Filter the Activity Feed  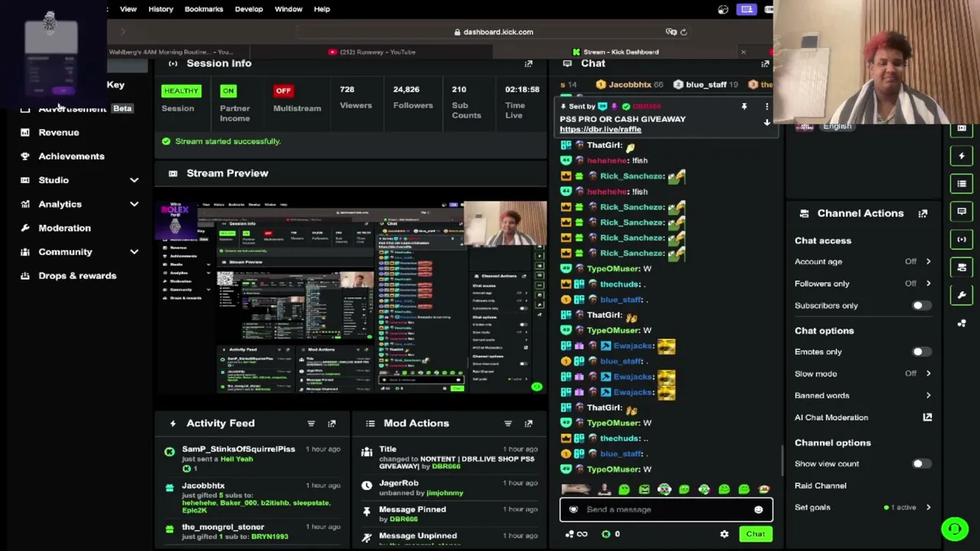pos(311,423)
